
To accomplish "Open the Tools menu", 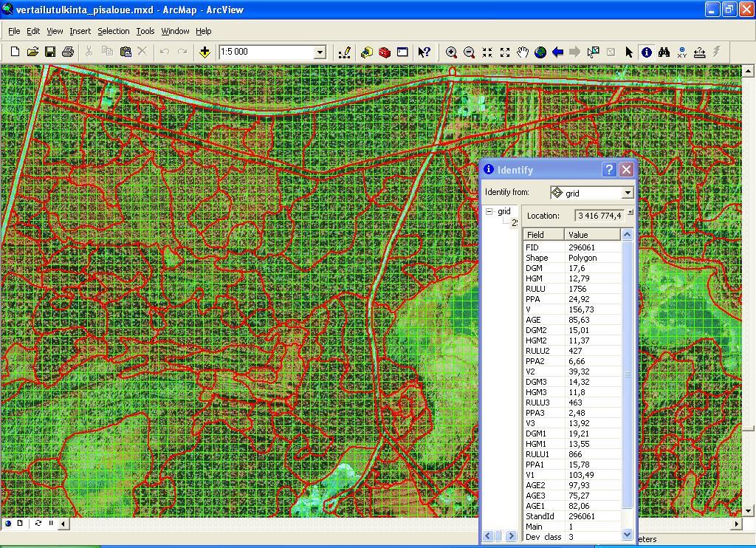I will 145,31.
